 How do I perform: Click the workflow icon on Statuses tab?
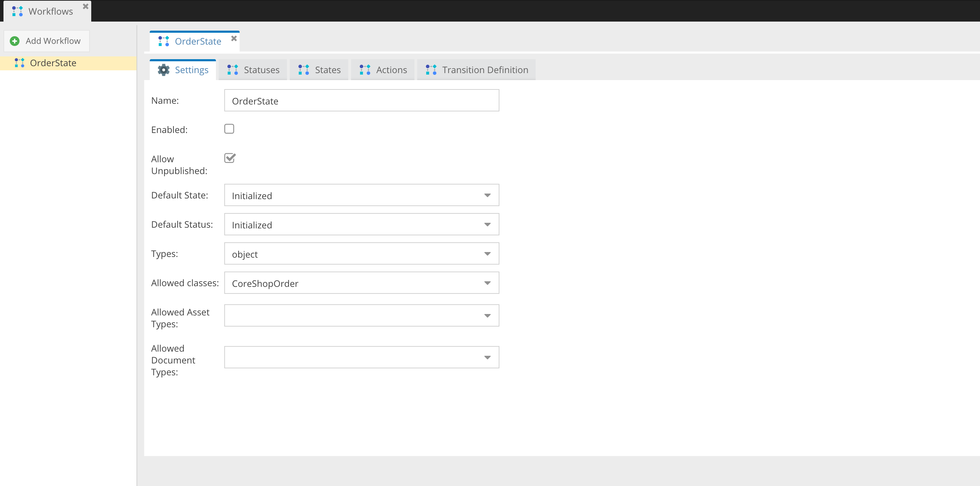click(232, 70)
